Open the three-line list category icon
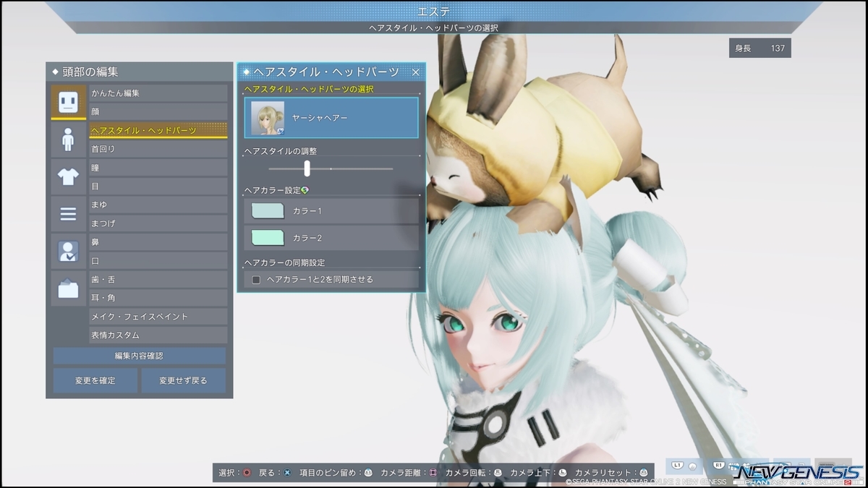Viewport: 868px width, 488px height. (68, 214)
